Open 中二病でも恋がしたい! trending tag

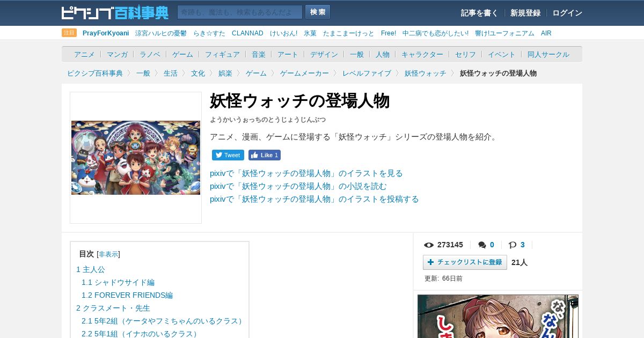tap(435, 33)
